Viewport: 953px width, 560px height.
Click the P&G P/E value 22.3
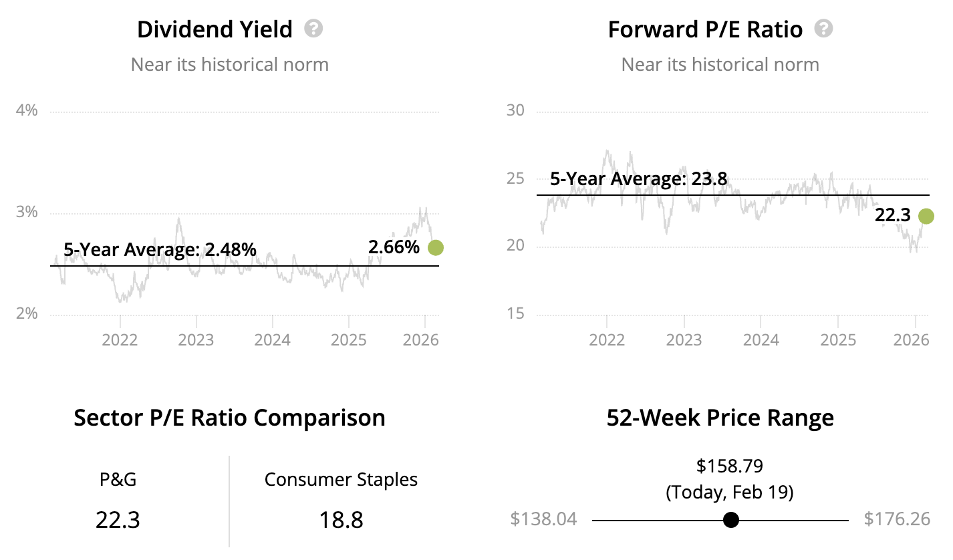click(118, 520)
